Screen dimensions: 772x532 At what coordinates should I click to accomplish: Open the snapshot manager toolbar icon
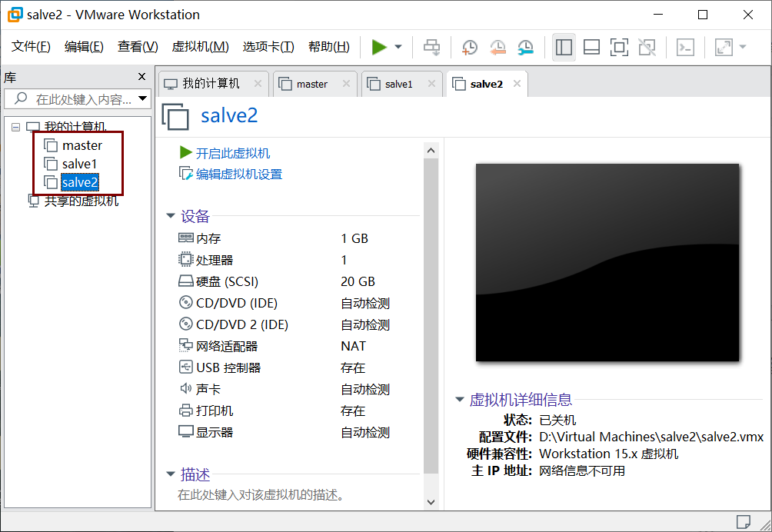[526, 47]
